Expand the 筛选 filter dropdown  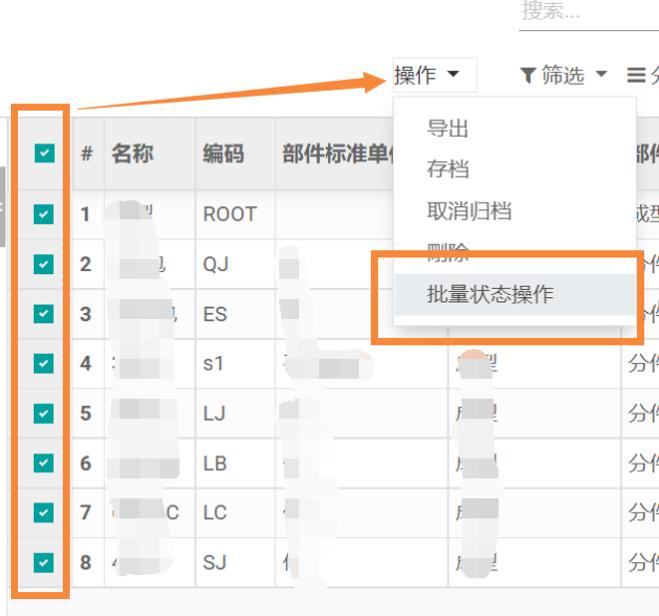coord(563,75)
